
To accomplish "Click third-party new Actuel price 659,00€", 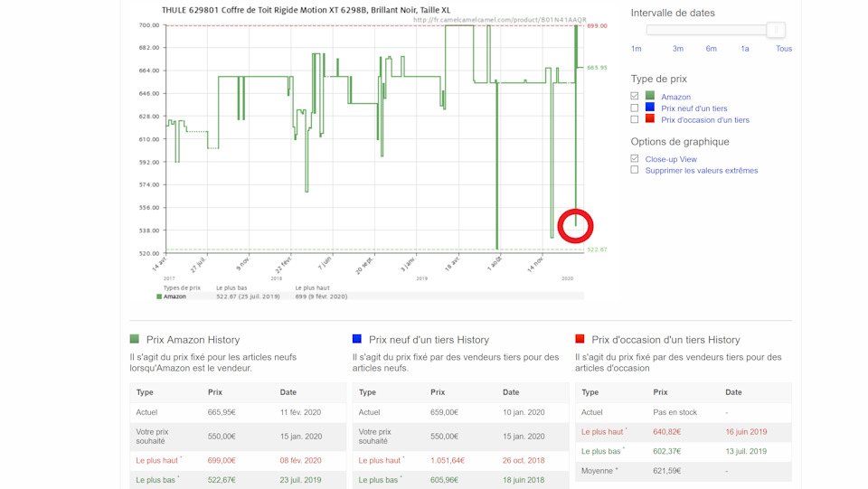I will point(444,412).
